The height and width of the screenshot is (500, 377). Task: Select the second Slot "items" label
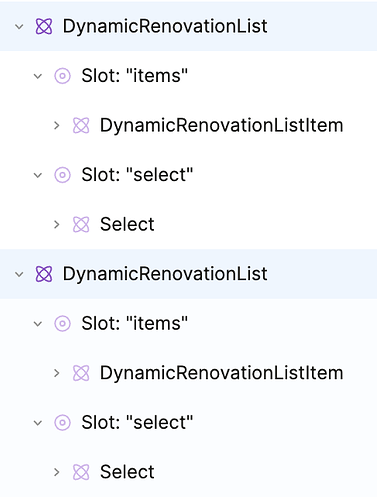click(135, 324)
